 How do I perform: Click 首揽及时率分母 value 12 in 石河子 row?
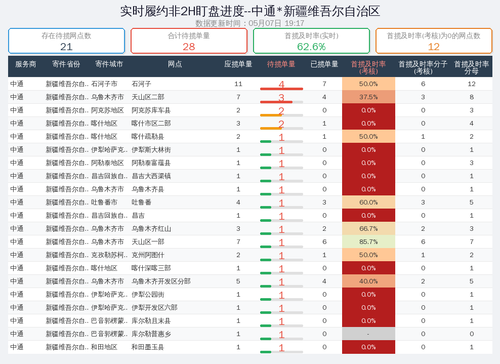click(471, 84)
